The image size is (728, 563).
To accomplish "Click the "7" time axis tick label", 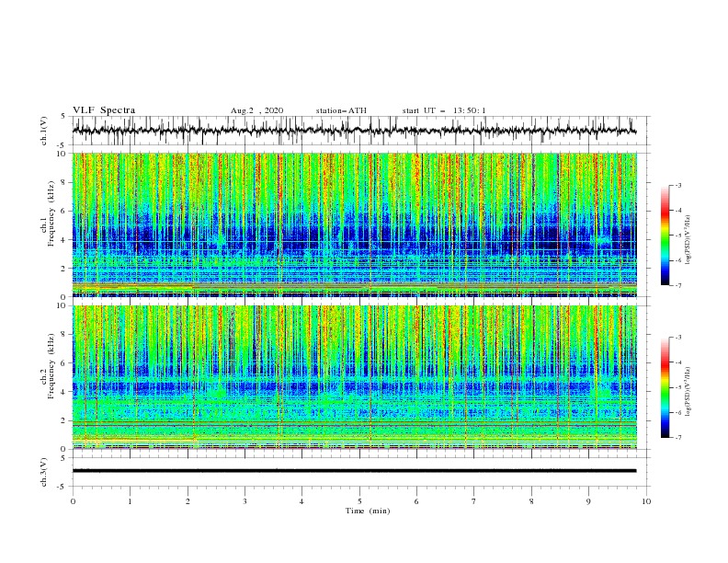I will pos(474,501).
